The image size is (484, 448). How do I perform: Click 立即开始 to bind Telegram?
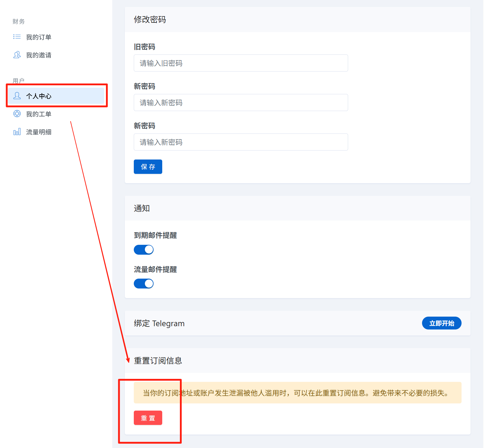coord(441,323)
